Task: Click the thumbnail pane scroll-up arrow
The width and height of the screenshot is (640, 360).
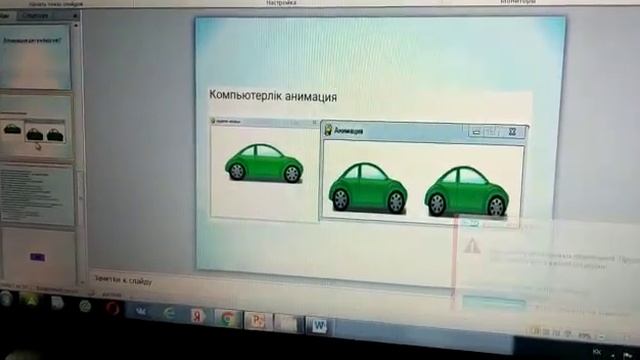Action: pos(76,25)
